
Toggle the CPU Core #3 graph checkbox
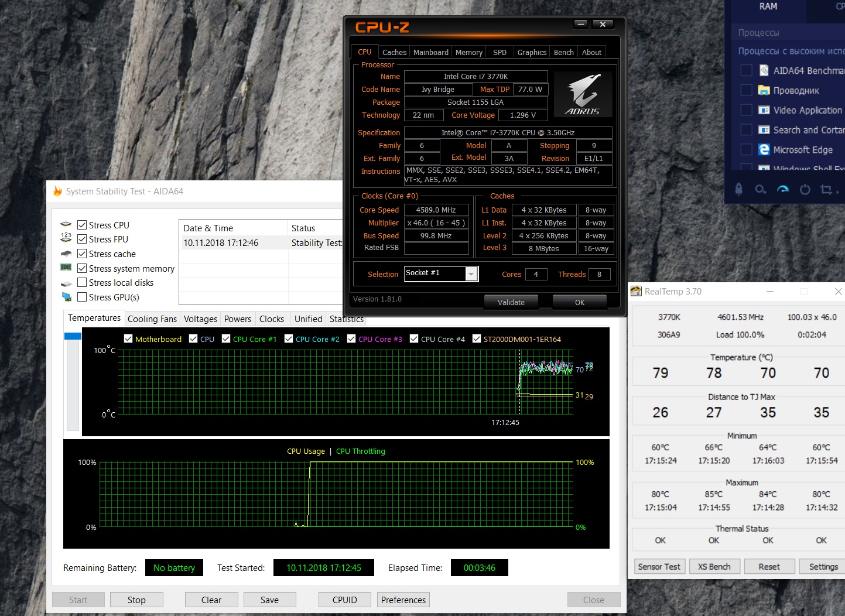point(351,338)
